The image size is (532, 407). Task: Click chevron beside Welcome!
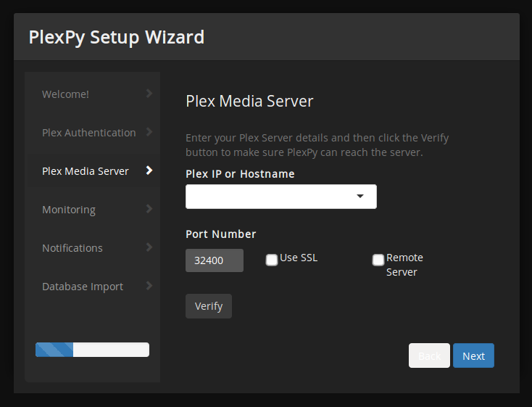click(149, 94)
